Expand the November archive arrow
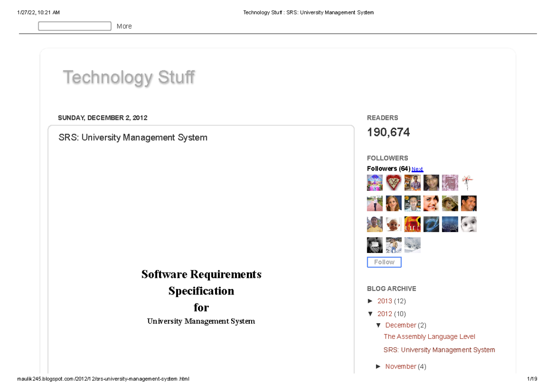 click(379, 367)
